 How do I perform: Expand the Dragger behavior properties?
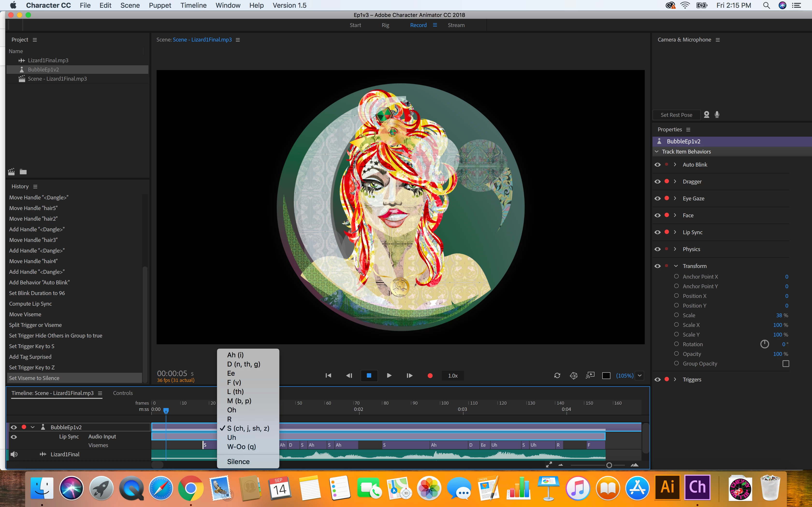(675, 181)
